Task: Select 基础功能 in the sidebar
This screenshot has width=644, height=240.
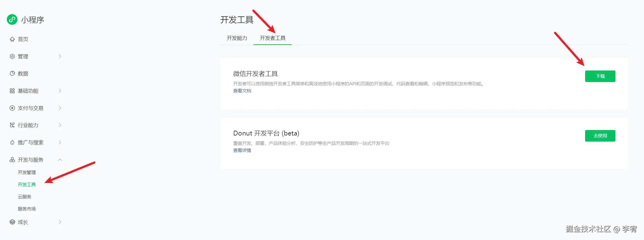Action: (28, 91)
